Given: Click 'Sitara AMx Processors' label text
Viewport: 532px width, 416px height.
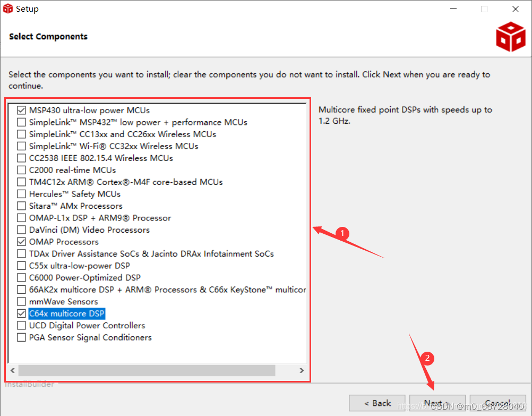Looking at the screenshot, I should pos(76,206).
